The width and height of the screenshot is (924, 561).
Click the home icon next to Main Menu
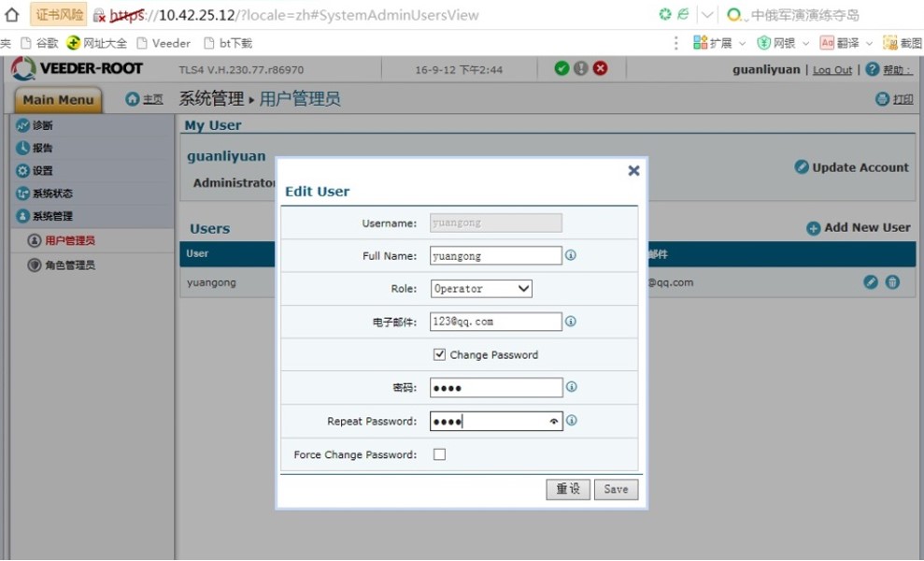click(x=133, y=99)
